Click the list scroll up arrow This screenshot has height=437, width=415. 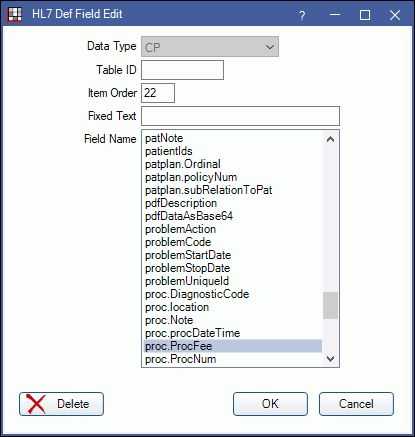[x=330, y=139]
